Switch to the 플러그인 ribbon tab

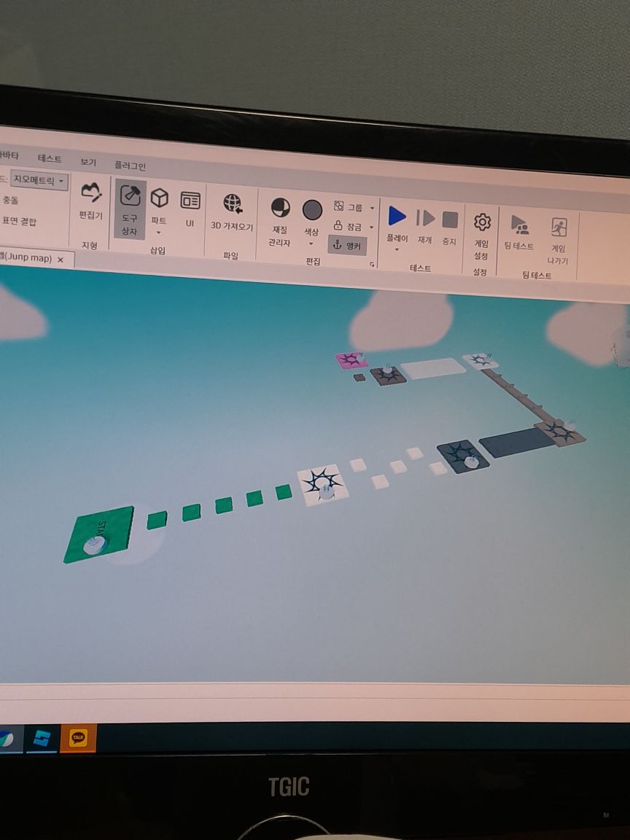coord(130,166)
